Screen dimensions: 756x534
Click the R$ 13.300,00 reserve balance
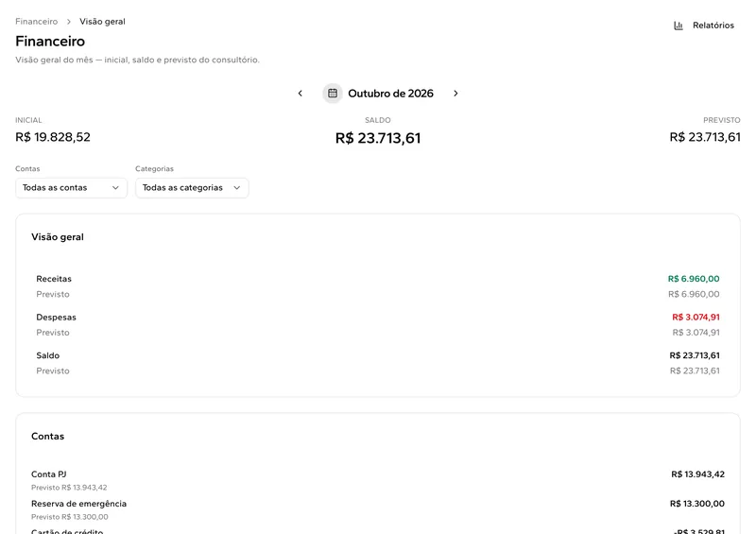click(x=697, y=504)
